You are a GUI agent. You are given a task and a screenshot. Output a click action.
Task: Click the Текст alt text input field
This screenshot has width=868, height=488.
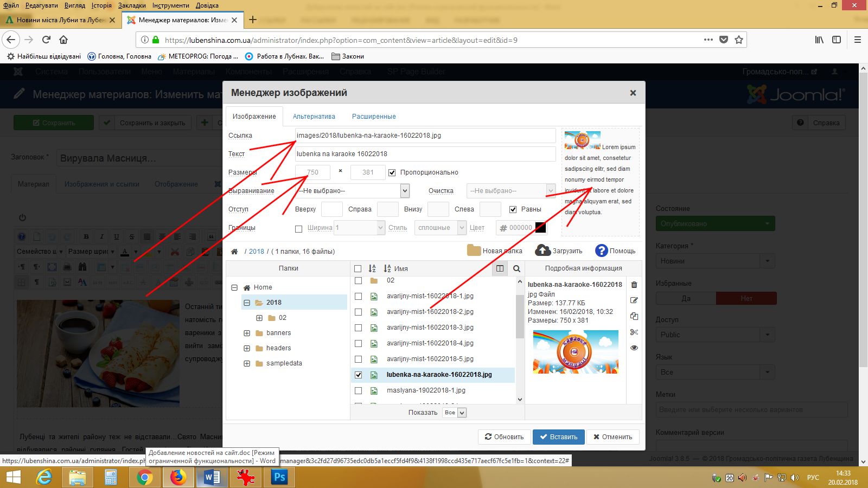[425, 154]
